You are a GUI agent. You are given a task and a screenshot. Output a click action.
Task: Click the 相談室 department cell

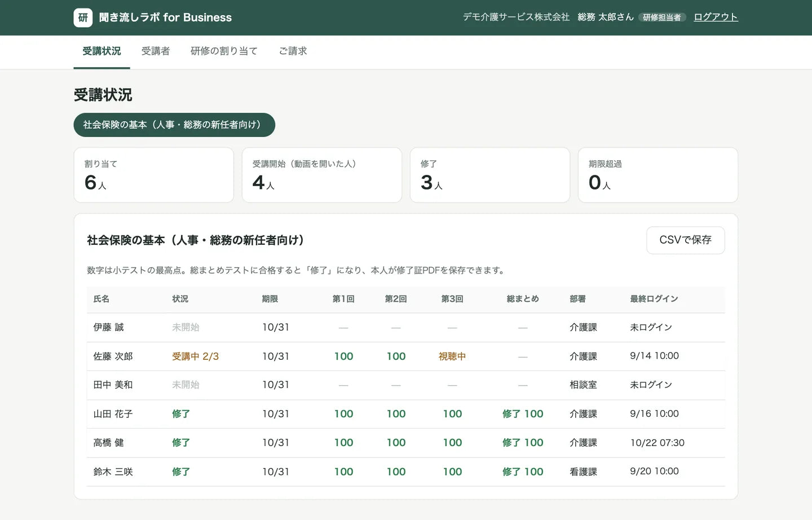(x=583, y=385)
